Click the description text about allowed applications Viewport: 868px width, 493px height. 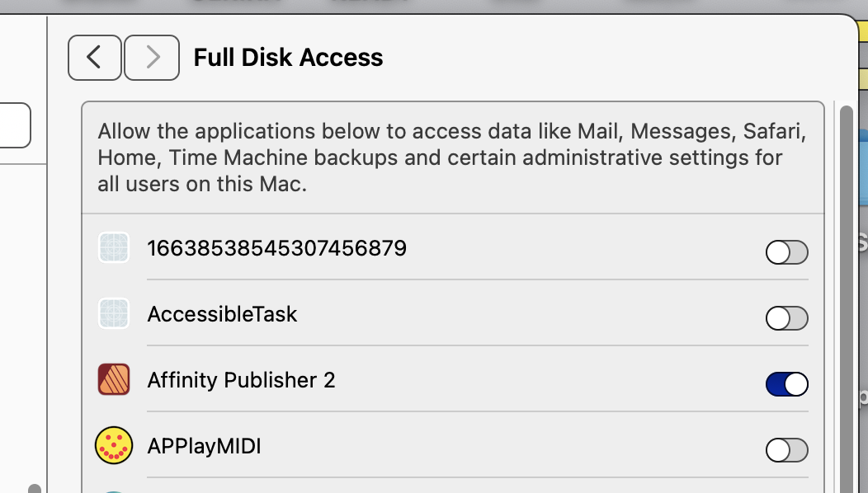(x=451, y=157)
